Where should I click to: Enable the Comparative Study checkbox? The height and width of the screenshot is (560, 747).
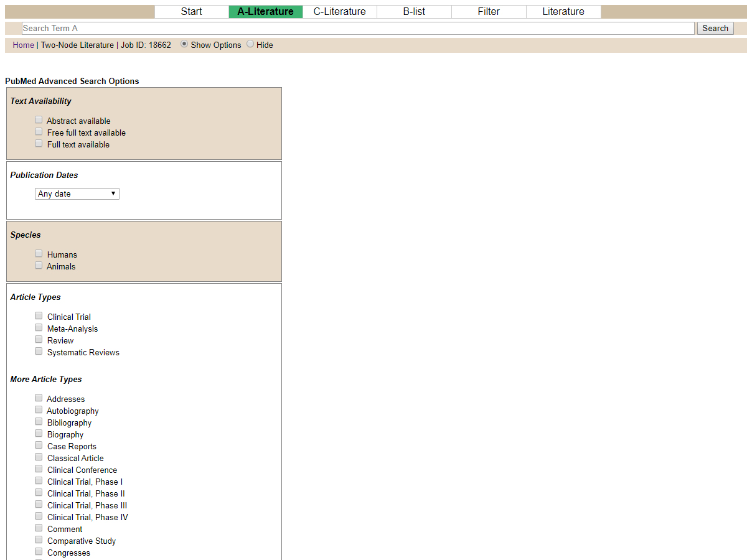click(x=39, y=540)
